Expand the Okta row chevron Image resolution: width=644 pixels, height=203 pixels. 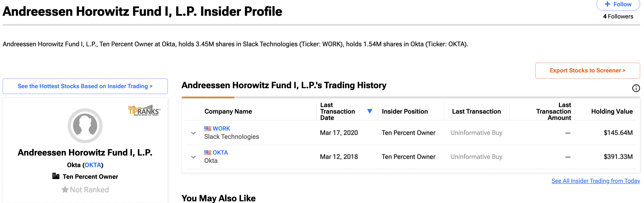click(193, 157)
